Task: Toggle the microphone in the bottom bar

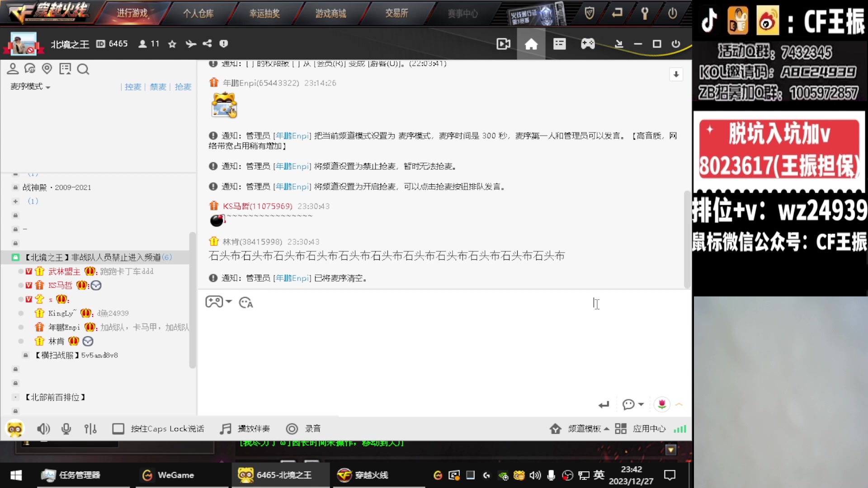Action: pos(66,428)
